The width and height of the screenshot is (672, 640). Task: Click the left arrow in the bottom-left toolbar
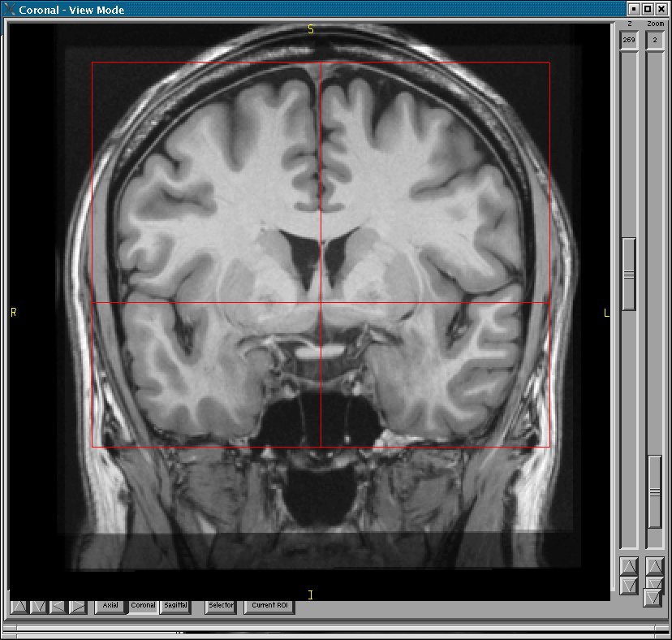pos(58,606)
